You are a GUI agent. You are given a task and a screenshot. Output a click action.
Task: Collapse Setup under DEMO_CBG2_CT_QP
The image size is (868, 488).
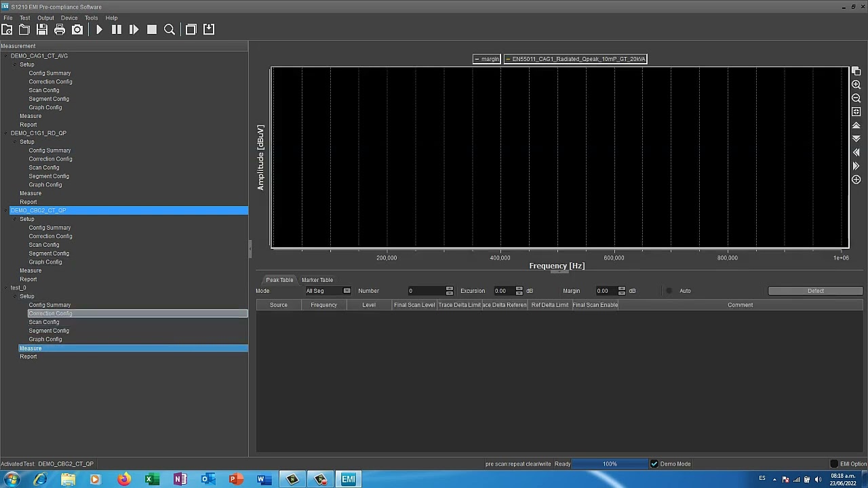(x=15, y=219)
